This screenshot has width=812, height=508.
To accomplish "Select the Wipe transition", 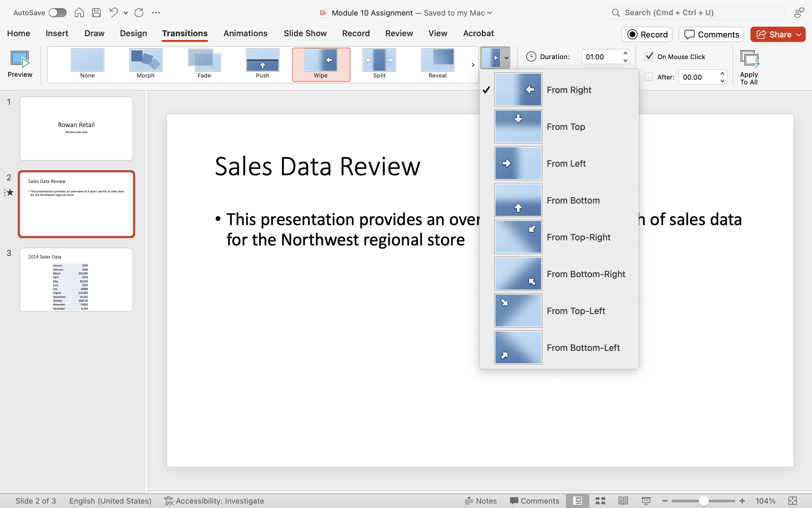I will click(x=321, y=64).
